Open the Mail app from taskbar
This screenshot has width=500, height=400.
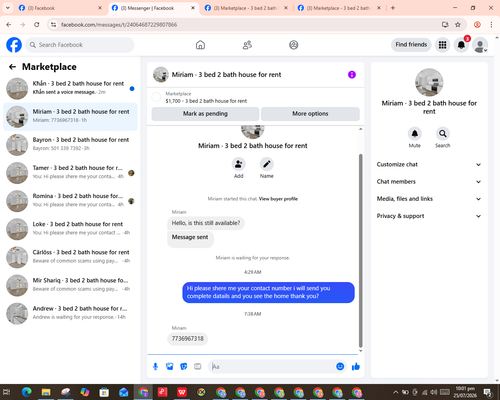123,392
